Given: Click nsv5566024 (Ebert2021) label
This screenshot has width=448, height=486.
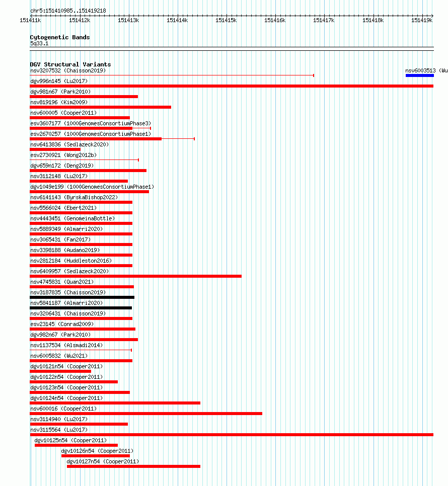Looking at the screenshot, I should pyautogui.click(x=63, y=208).
